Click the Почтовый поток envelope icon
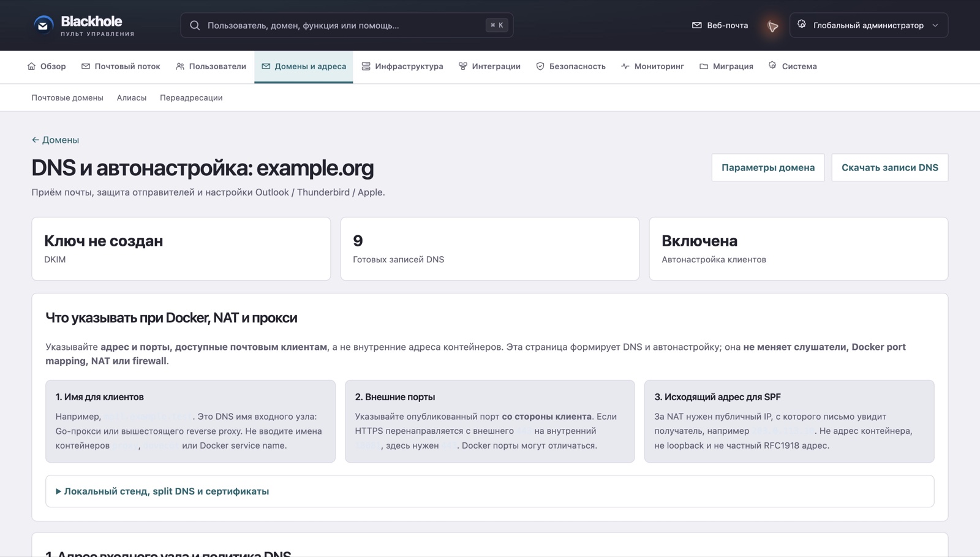Image resolution: width=980 pixels, height=557 pixels. pos(86,66)
